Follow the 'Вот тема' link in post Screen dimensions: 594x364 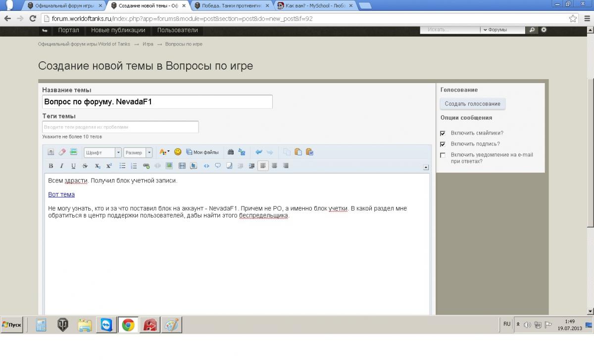61,195
